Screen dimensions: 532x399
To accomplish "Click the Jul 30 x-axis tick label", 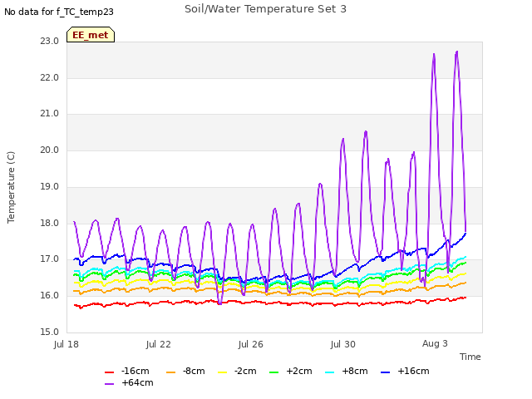I will pyautogui.click(x=343, y=344).
